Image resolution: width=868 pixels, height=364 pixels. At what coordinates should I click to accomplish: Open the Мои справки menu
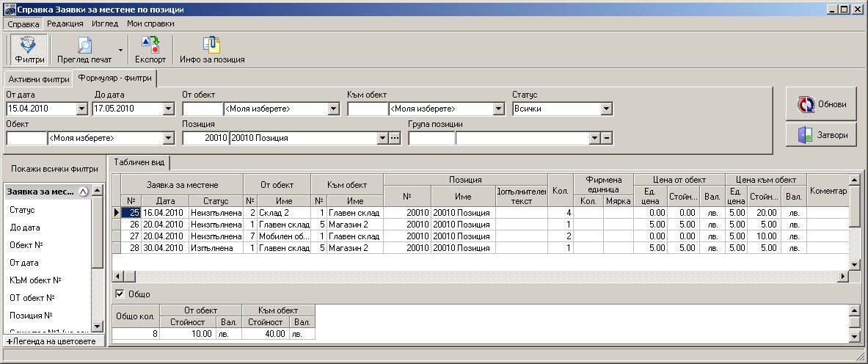pyautogui.click(x=150, y=23)
